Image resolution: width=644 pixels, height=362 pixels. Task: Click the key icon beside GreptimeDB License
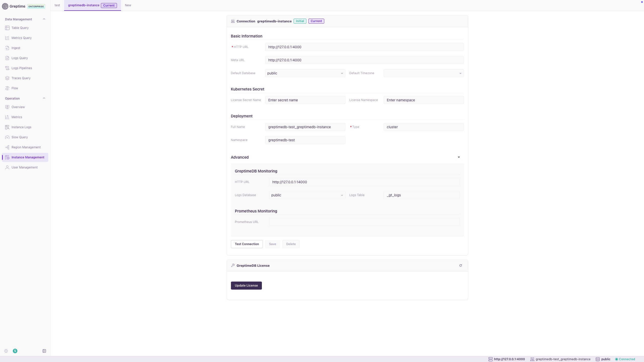pyautogui.click(x=233, y=265)
